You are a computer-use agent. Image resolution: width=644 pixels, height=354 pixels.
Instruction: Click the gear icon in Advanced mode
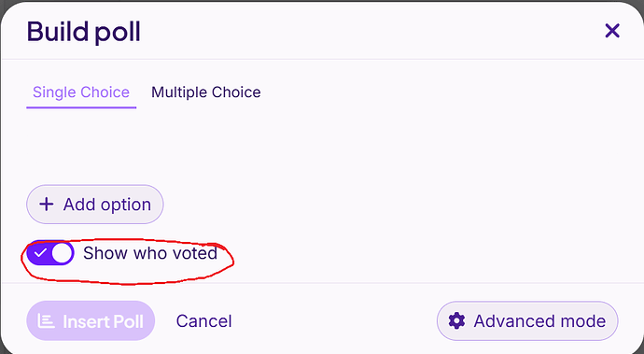456,320
